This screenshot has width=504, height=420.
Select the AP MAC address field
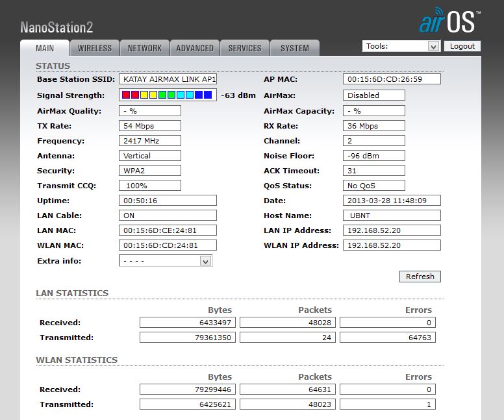pos(392,79)
